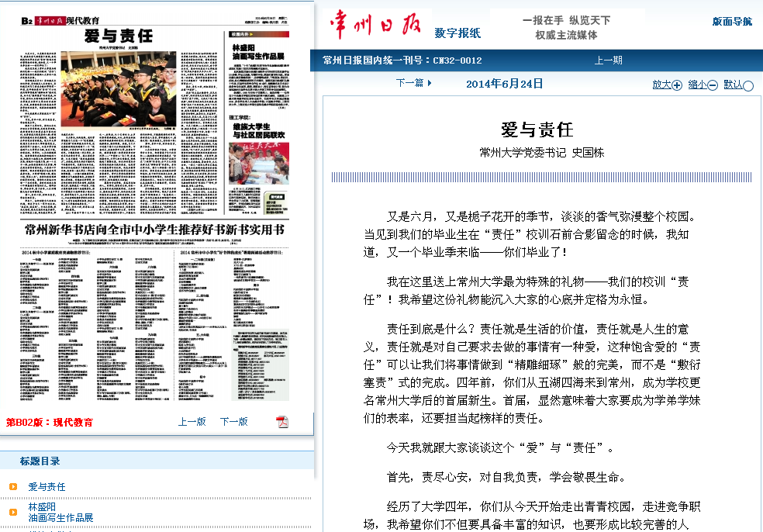Open the 数字报纸 section
Viewport: 763px width, 532px height.
click(x=457, y=33)
